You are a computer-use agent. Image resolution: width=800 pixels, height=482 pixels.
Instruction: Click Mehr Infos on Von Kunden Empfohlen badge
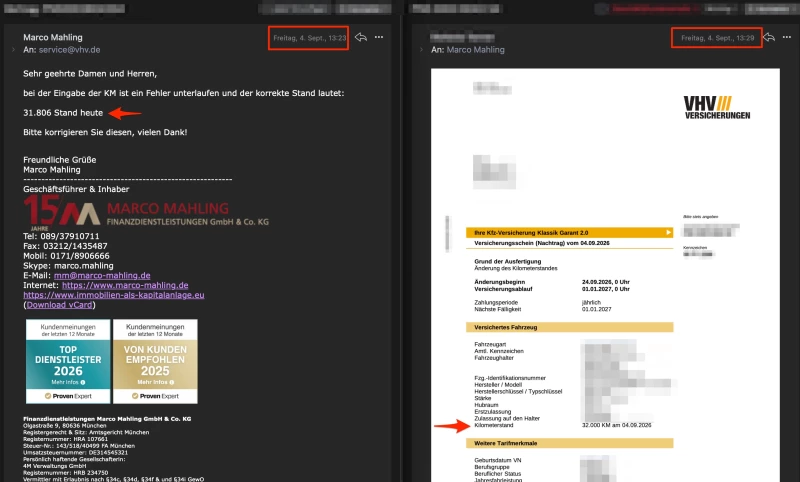pos(155,382)
